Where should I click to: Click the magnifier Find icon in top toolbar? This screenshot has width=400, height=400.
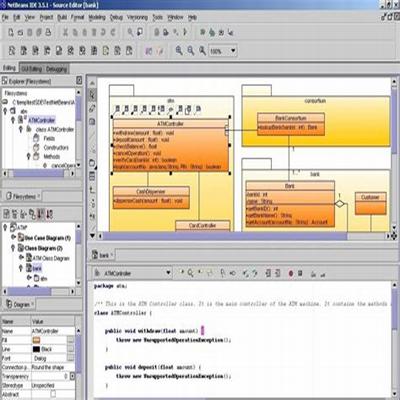130,32
